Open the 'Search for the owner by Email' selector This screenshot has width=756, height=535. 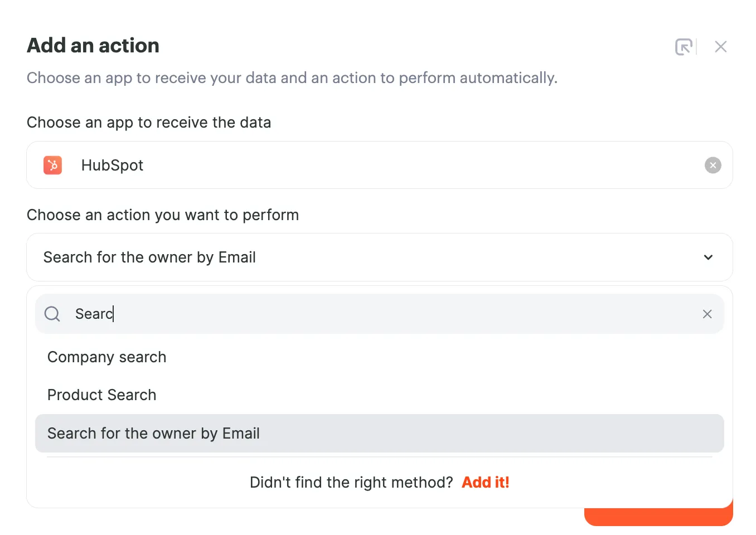(380, 257)
